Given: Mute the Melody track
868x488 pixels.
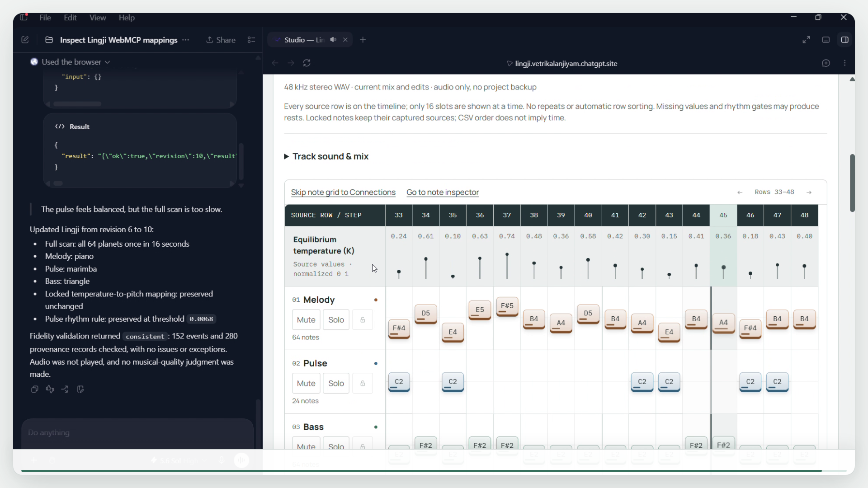Looking at the screenshot, I should click(306, 319).
